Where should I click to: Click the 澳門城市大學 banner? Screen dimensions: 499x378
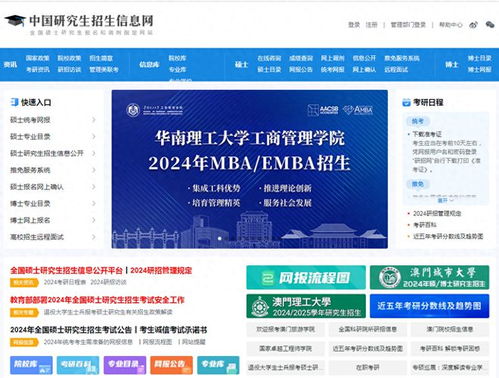(429, 277)
